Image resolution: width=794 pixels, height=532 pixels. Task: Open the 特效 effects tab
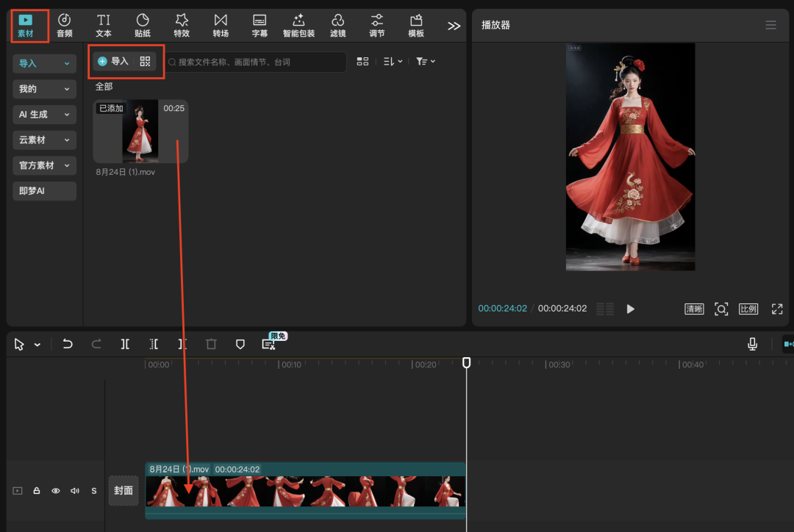click(x=182, y=26)
